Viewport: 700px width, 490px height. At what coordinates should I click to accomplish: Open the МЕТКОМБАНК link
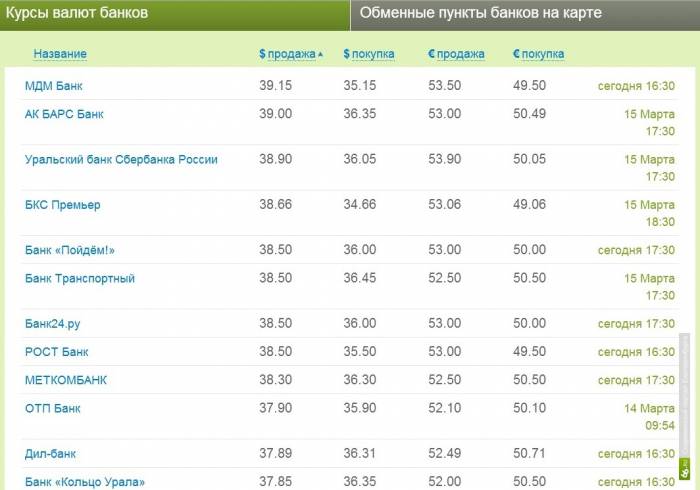point(66,380)
